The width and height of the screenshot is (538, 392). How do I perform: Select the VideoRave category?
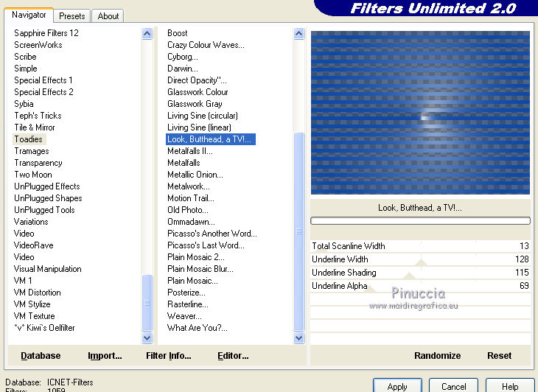pyautogui.click(x=34, y=245)
